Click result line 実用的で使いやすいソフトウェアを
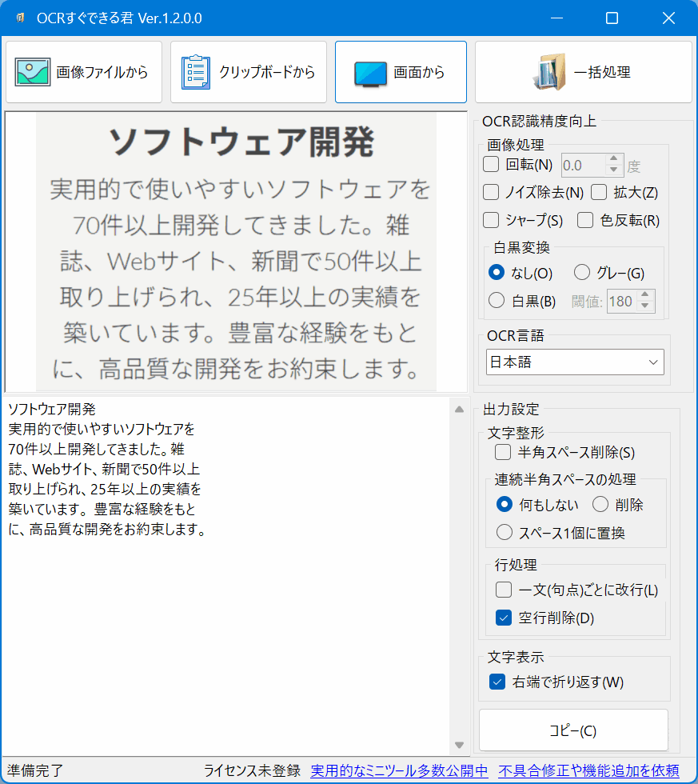The image size is (698, 784). [102, 429]
